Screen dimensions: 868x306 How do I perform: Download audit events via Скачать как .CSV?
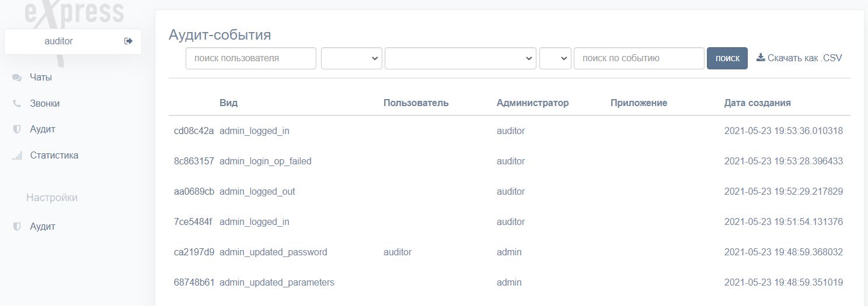point(804,58)
